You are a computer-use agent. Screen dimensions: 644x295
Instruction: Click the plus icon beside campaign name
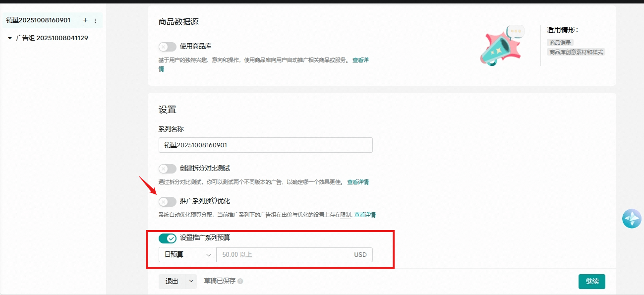[x=85, y=20]
